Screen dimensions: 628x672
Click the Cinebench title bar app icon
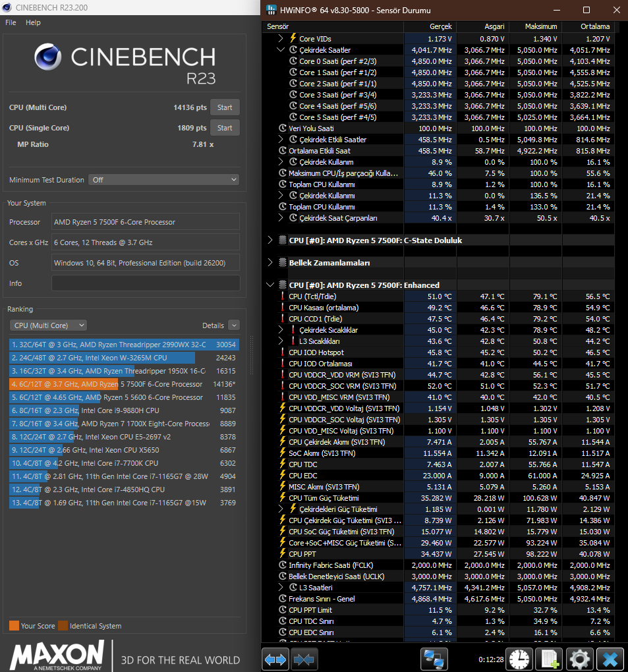(x=7, y=7)
